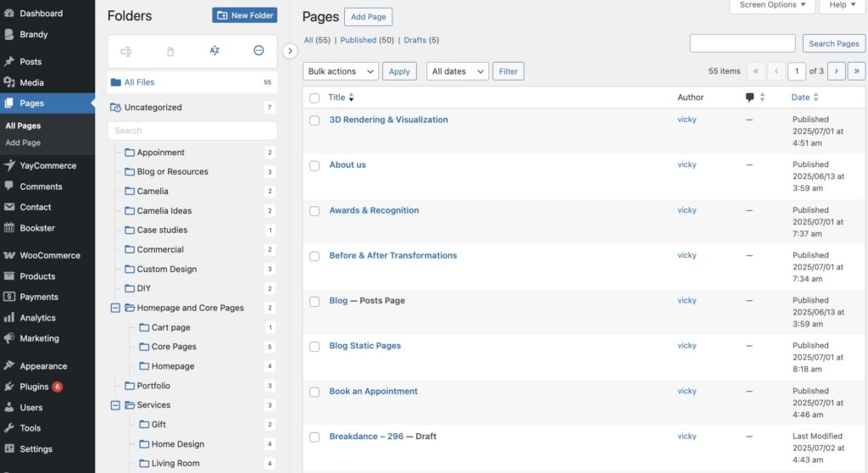This screenshot has width=868, height=473.
Task: Select the Blog Static Pages checkbox
Action: tap(314, 347)
